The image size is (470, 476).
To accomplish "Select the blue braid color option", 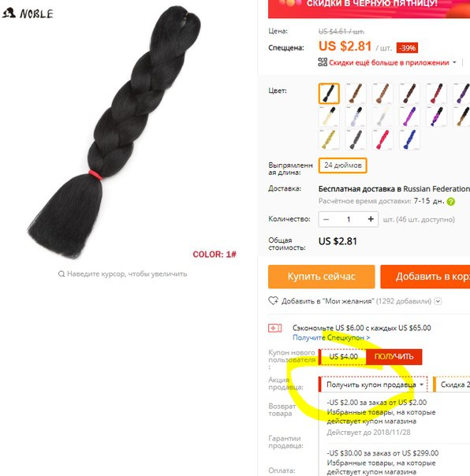I will click(x=409, y=139).
